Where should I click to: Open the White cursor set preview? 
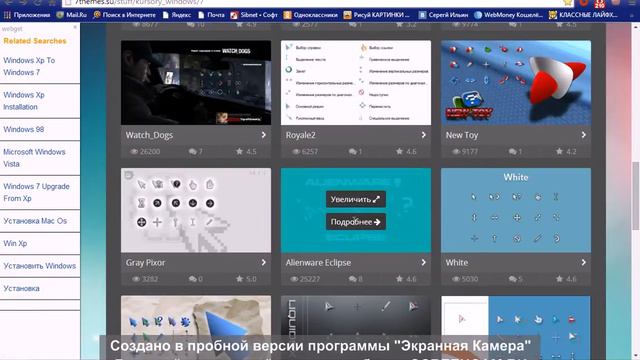coord(516,210)
